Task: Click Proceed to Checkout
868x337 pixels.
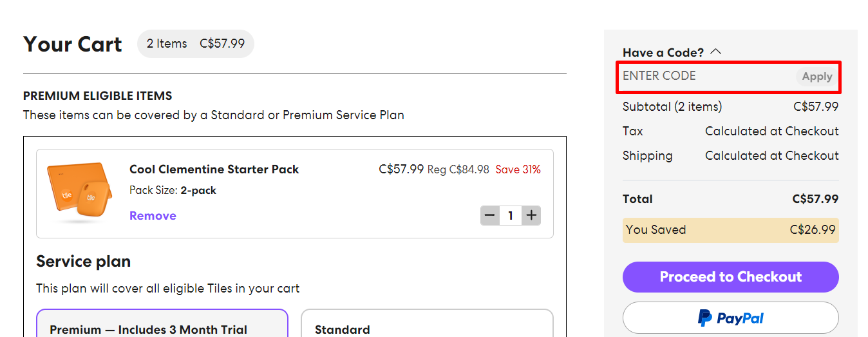Action: click(x=730, y=277)
